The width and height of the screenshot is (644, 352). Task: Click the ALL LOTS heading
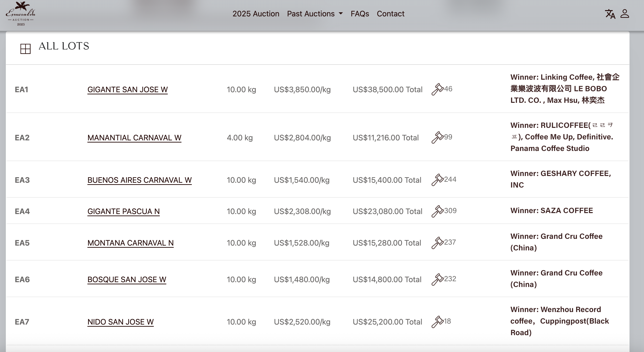64,46
